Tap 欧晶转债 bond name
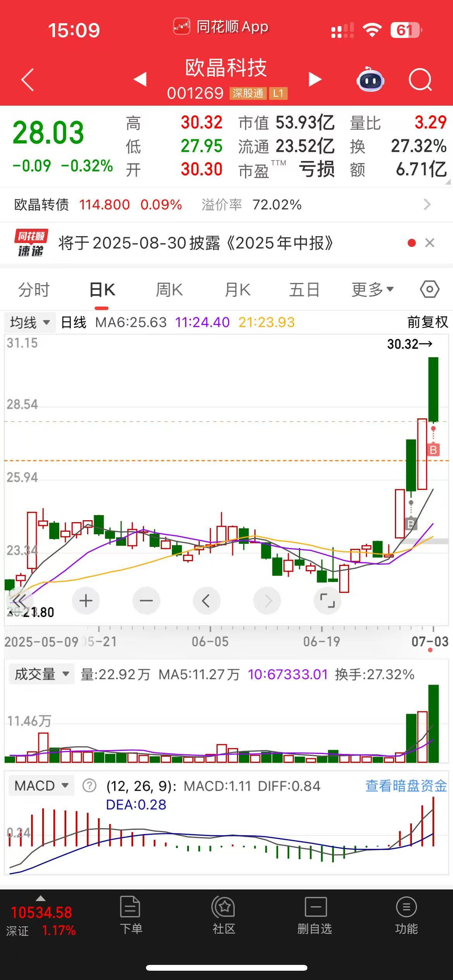Image resolution: width=453 pixels, height=980 pixels. point(41,204)
